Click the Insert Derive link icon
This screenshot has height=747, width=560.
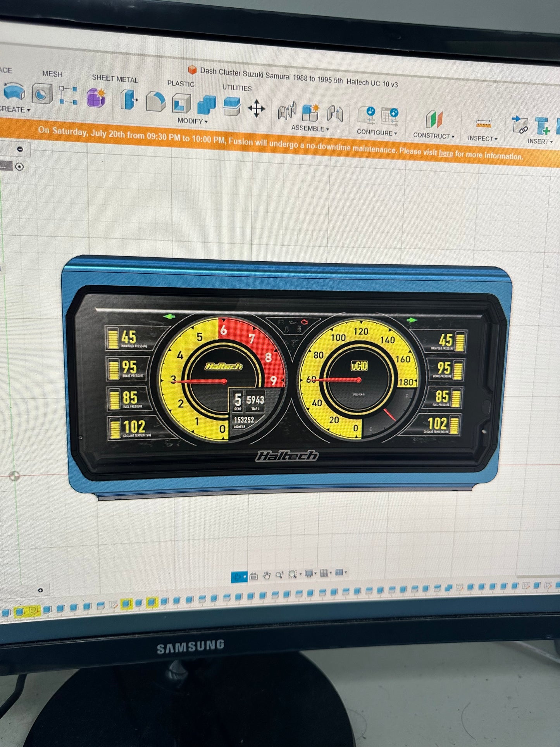(x=519, y=125)
